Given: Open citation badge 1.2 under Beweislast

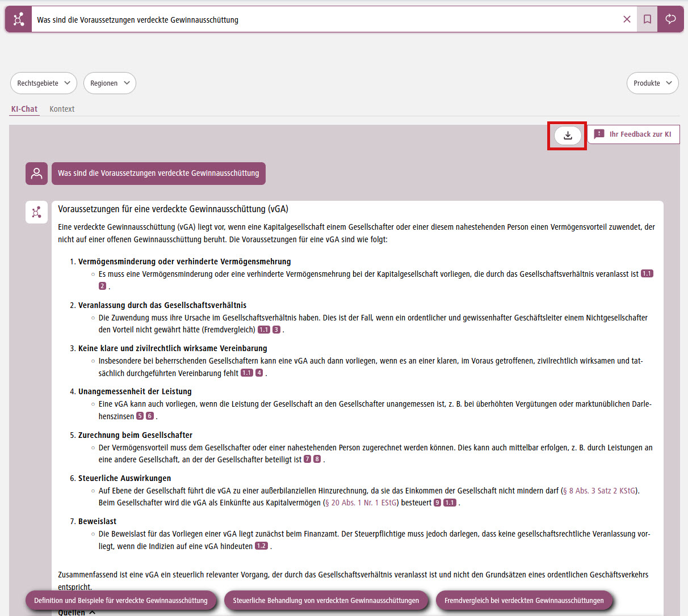Looking at the screenshot, I should tap(261, 546).
